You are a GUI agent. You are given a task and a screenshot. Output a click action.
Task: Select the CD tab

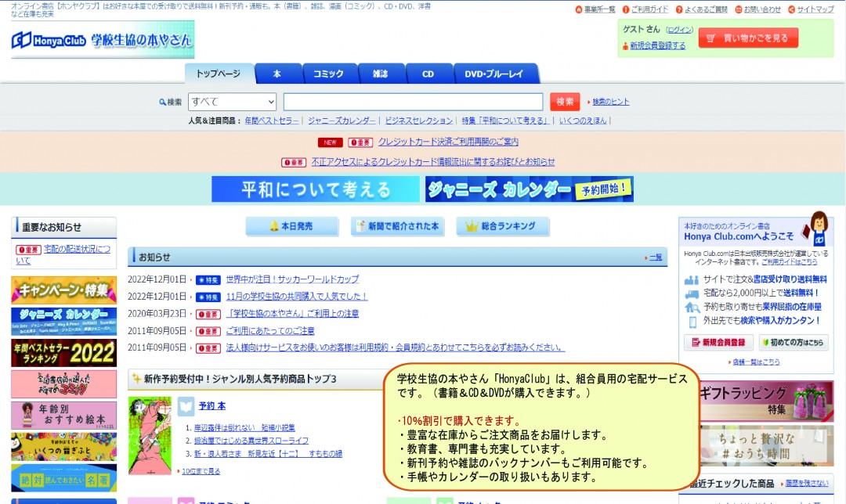click(x=428, y=74)
